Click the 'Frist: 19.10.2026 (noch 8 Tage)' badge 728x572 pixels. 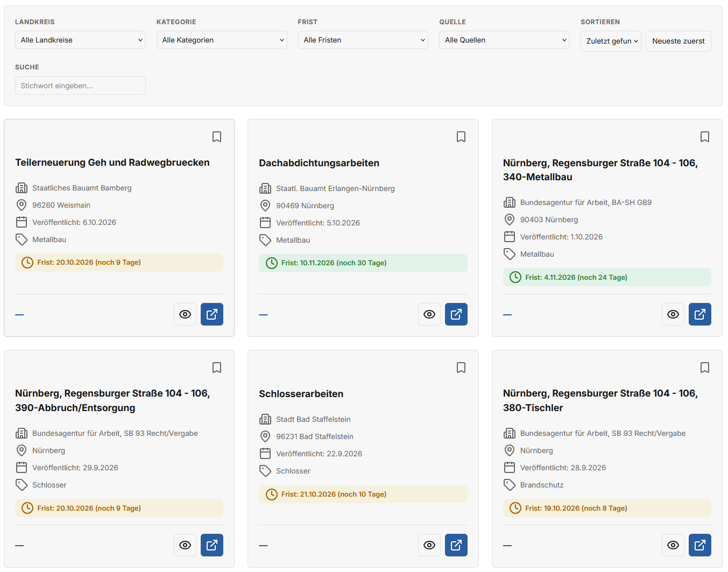coord(607,508)
